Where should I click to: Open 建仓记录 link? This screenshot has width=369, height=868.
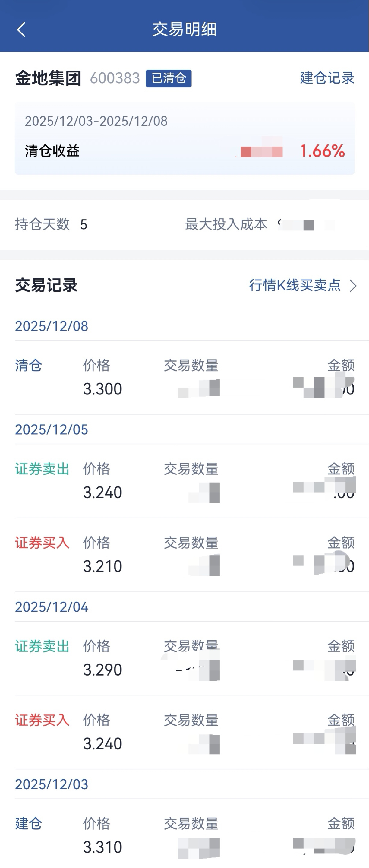[x=327, y=78]
